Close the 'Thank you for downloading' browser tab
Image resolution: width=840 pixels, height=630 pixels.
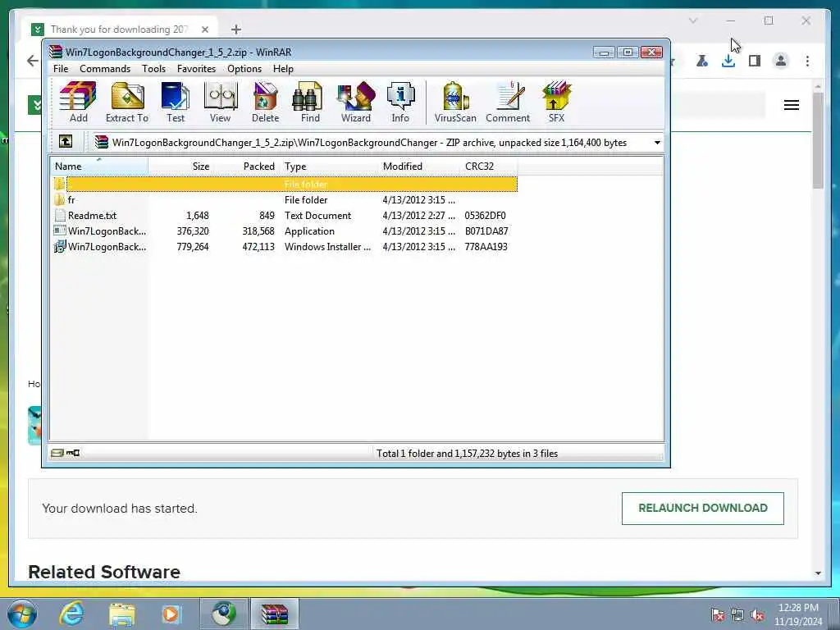[x=204, y=30]
